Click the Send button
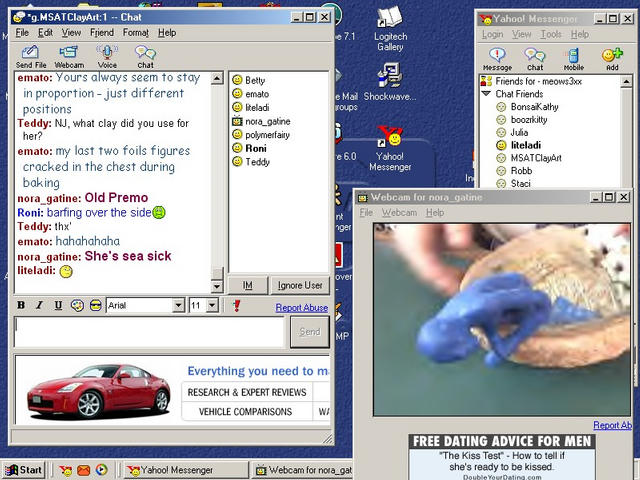640x480 pixels. (x=310, y=332)
